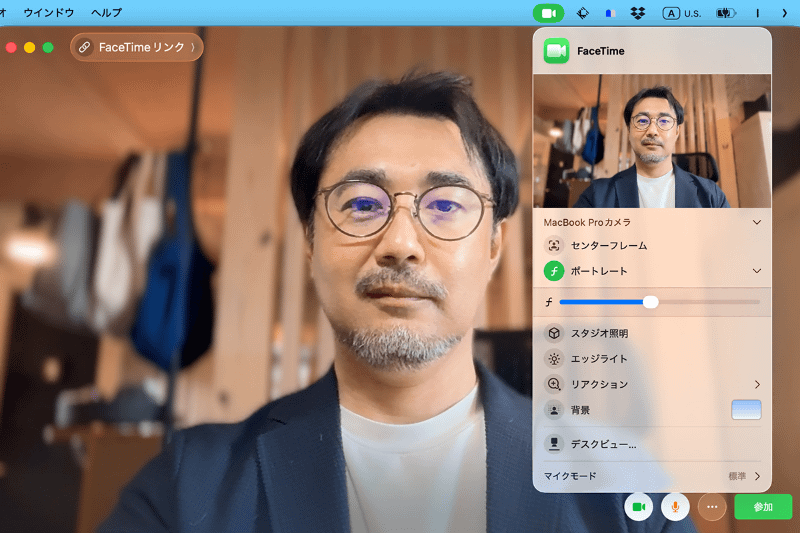Click the FaceTime title in panel header

601,51
